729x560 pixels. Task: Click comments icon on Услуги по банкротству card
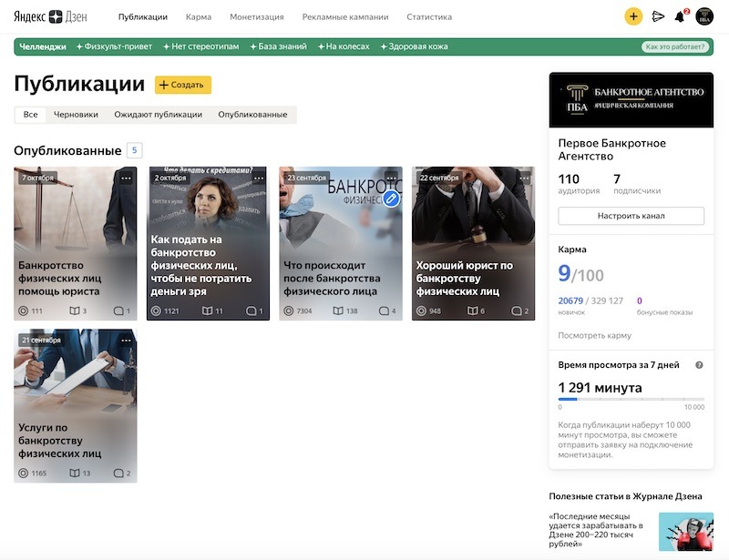[x=118, y=473]
